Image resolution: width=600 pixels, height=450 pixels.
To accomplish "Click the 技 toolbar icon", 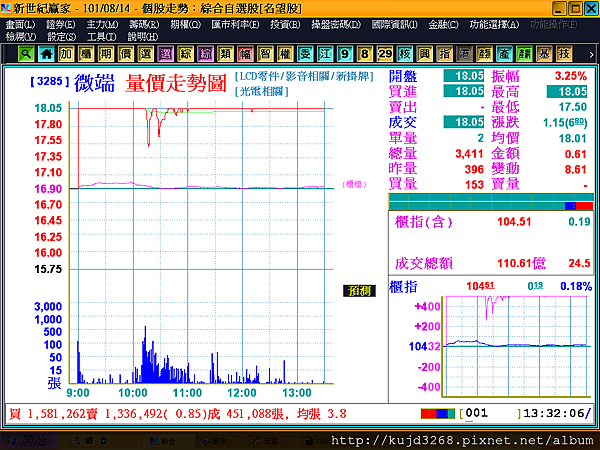I will point(564,54).
